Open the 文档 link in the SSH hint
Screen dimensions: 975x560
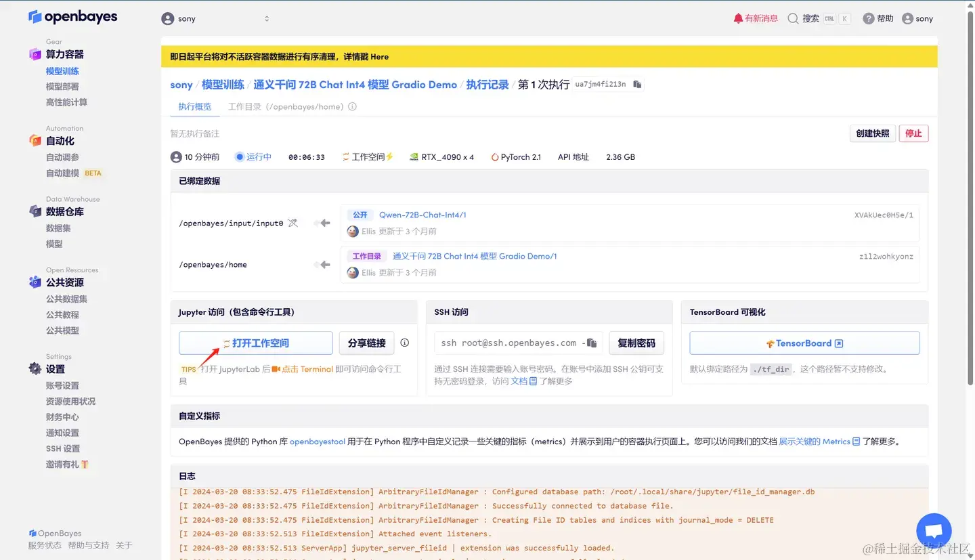tap(523, 381)
